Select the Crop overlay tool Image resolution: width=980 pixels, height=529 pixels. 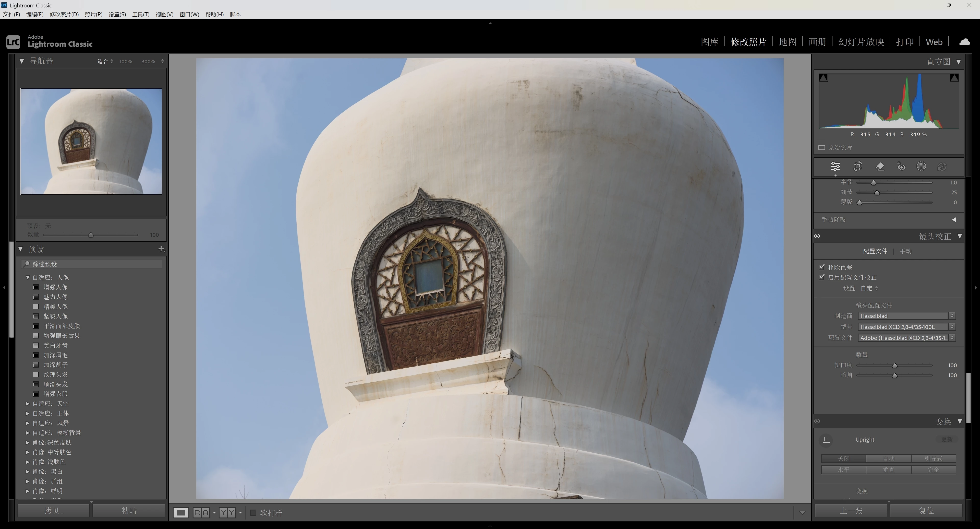[857, 167]
